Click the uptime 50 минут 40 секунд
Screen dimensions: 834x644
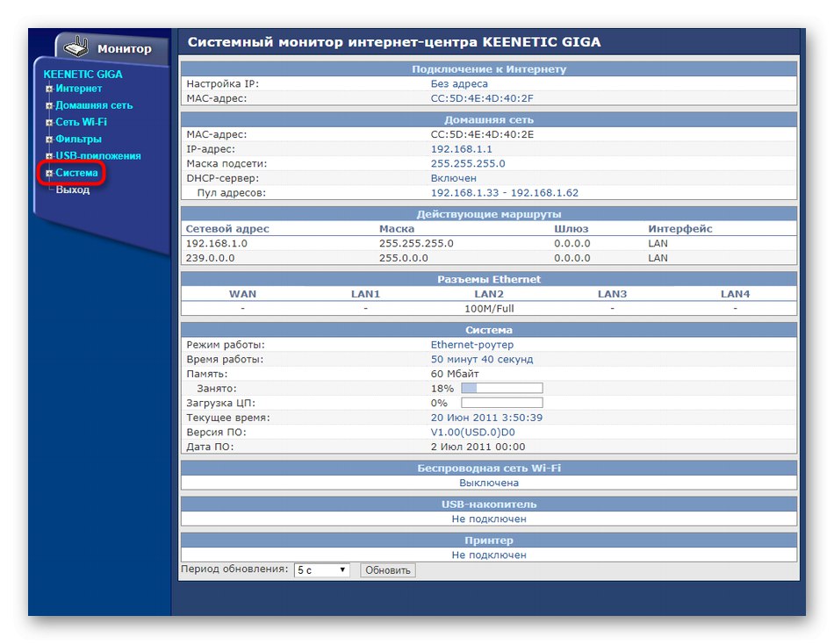481,360
